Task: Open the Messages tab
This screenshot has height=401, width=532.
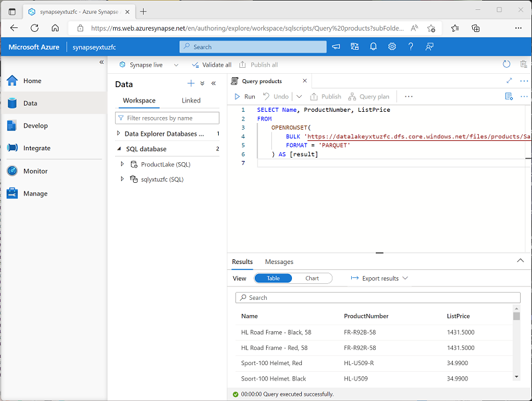Action: pos(279,262)
